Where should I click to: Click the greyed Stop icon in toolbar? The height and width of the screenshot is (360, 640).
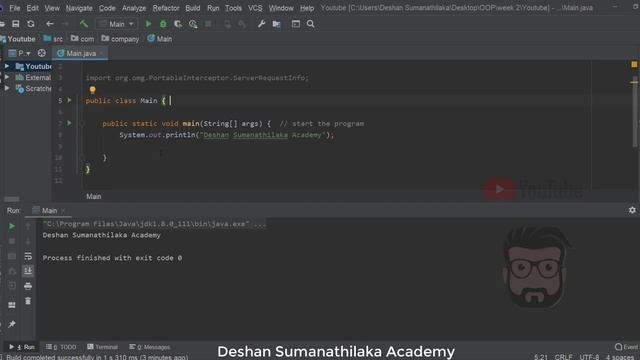pos(208,24)
